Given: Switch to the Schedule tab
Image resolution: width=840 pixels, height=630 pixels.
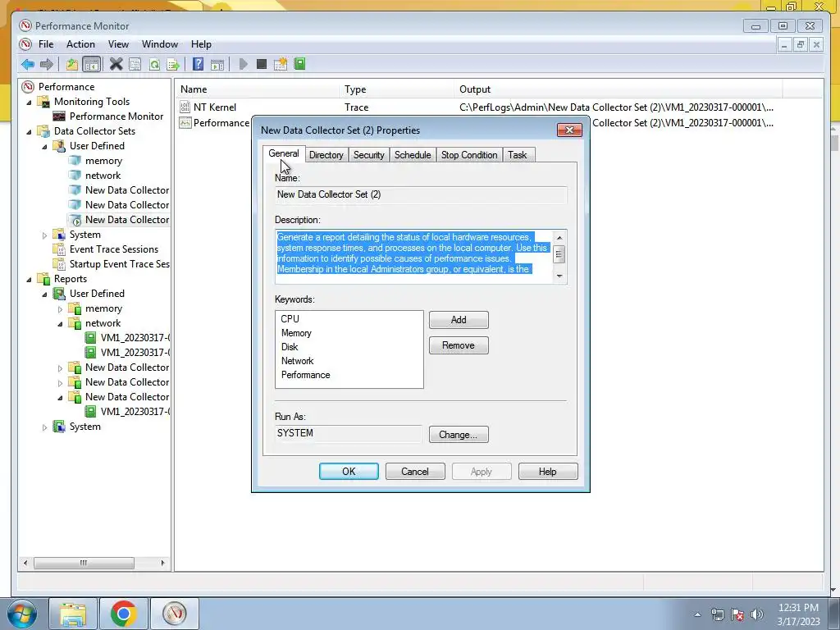Looking at the screenshot, I should pos(413,155).
